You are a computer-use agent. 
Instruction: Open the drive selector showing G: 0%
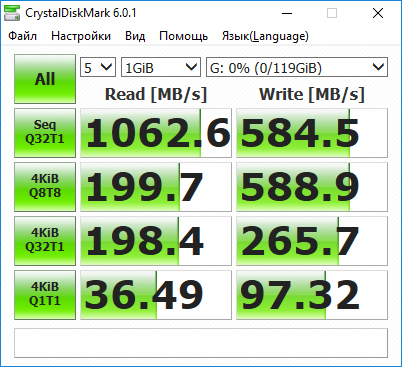coord(297,67)
